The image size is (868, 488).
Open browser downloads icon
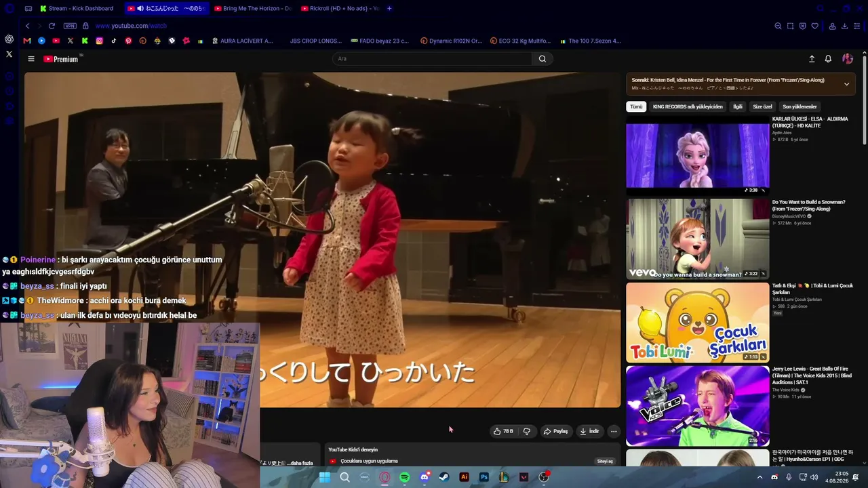(844, 26)
